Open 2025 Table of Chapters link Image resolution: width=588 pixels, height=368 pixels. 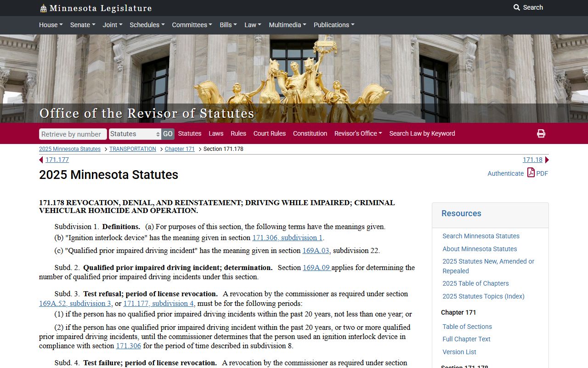coord(475,283)
